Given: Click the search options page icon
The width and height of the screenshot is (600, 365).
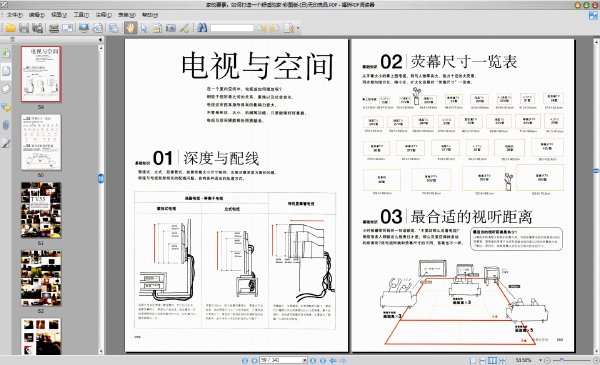Looking at the screenshot, I should click(x=289, y=28).
